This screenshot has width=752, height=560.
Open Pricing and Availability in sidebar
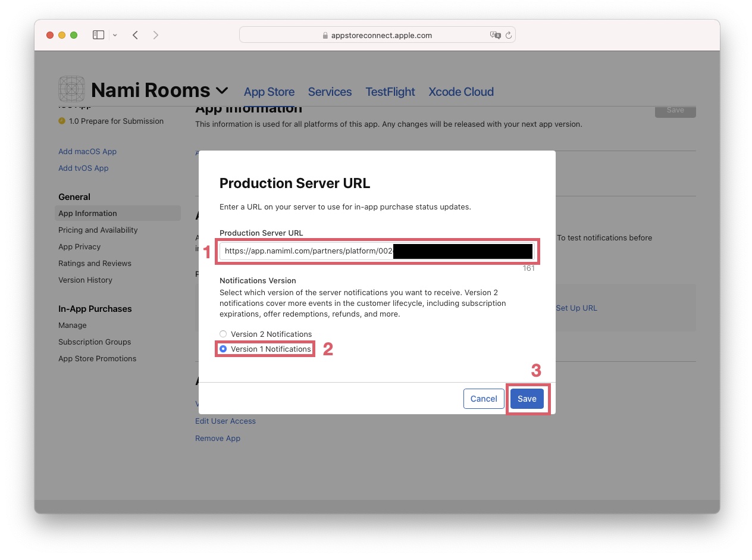click(98, 230)
